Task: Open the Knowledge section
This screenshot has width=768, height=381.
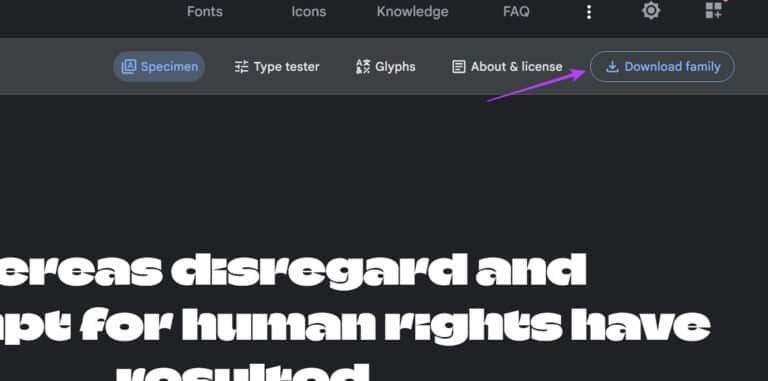Action: point(412,11)
